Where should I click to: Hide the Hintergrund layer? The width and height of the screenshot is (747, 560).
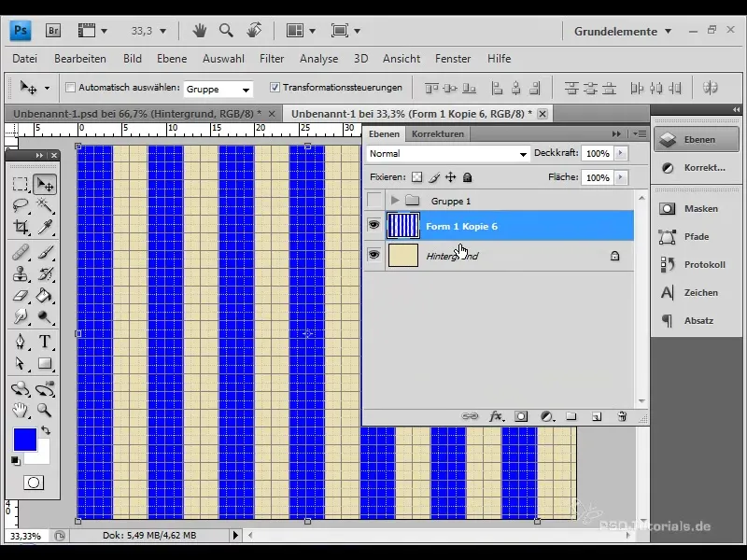coord(374,255)
